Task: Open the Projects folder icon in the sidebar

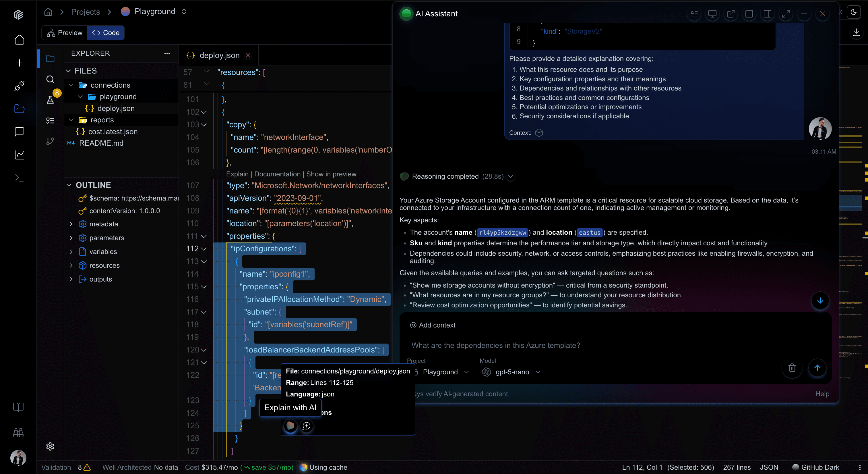Action: click(x=19, y=109)
